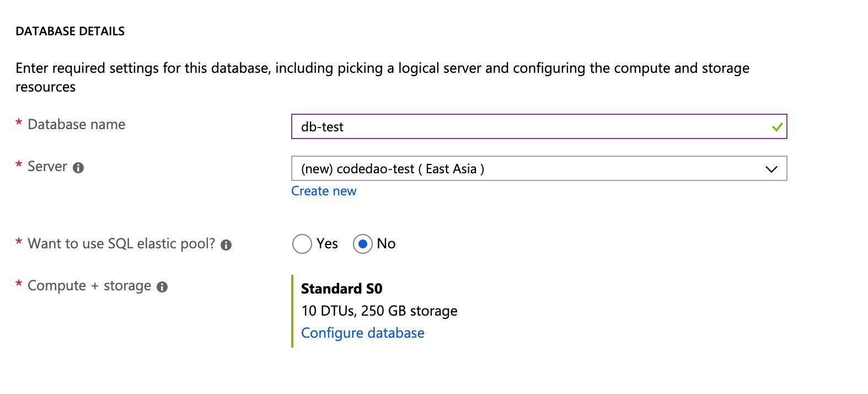The image size is (868, 394).
Task: Click the DATABASE DETAILS section heading
Action: [x=70, y=31]
